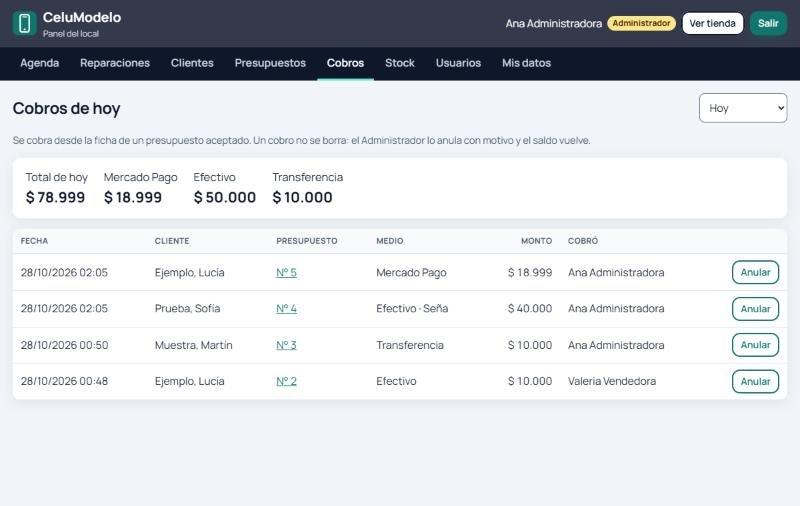Click the Mercado Pago summary $ 18.999 amount
Viewport: 800px width, 506px height.
click(x=133, y=197)
